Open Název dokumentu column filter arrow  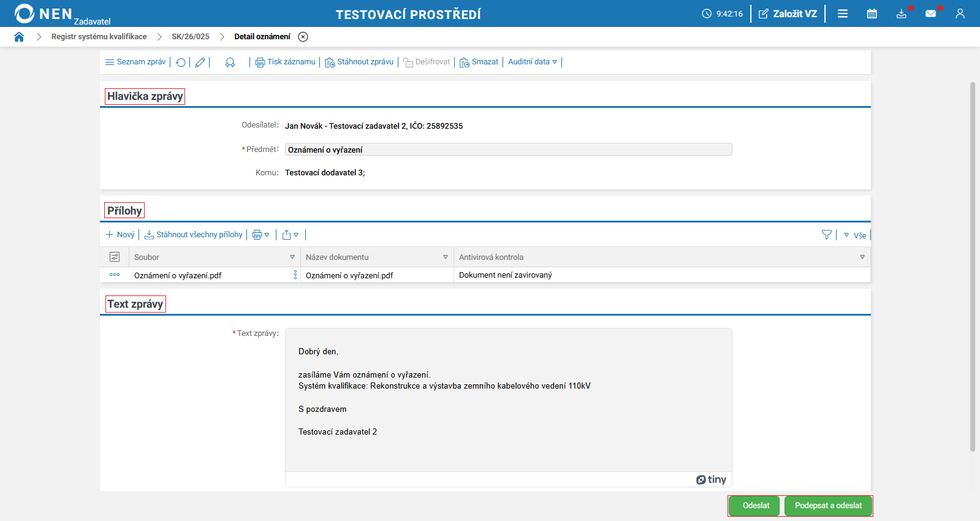click(445, 257)
